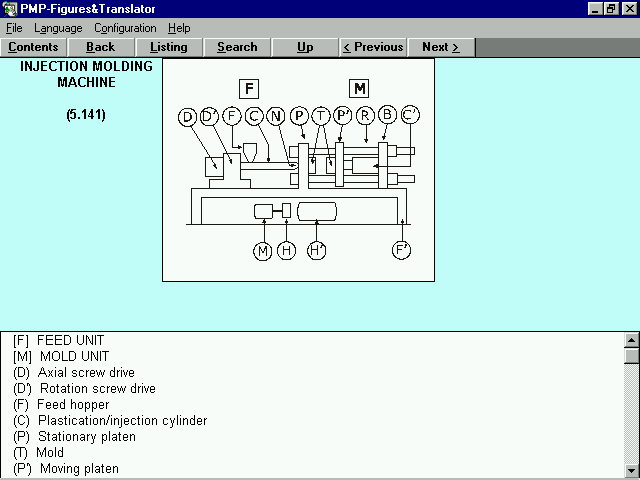Select the circled B marker in diagram
The width and height of the screenshot is (640, 480).
[x=387, y=116]
